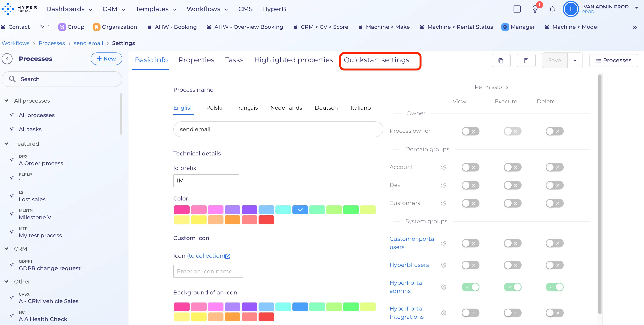Open the Templates dropdown menu
Screen dimensions: 644x325
pyautogui.click(x=156, y=9)
